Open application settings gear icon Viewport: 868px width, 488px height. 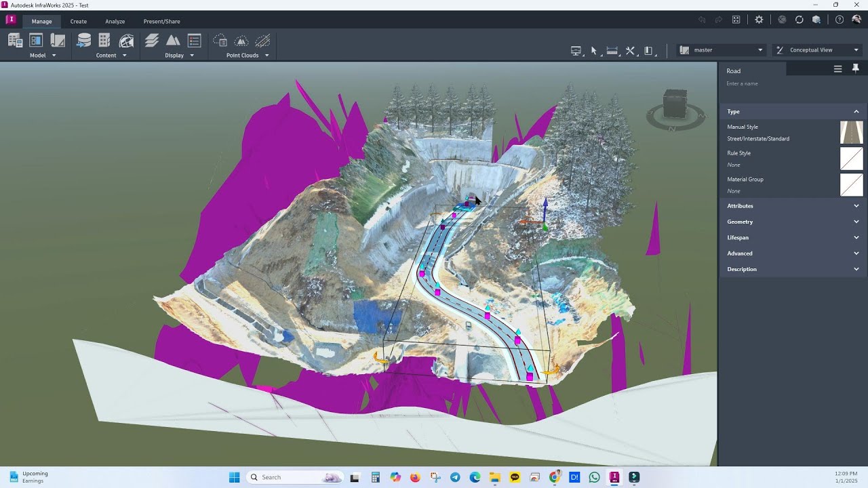759,20
